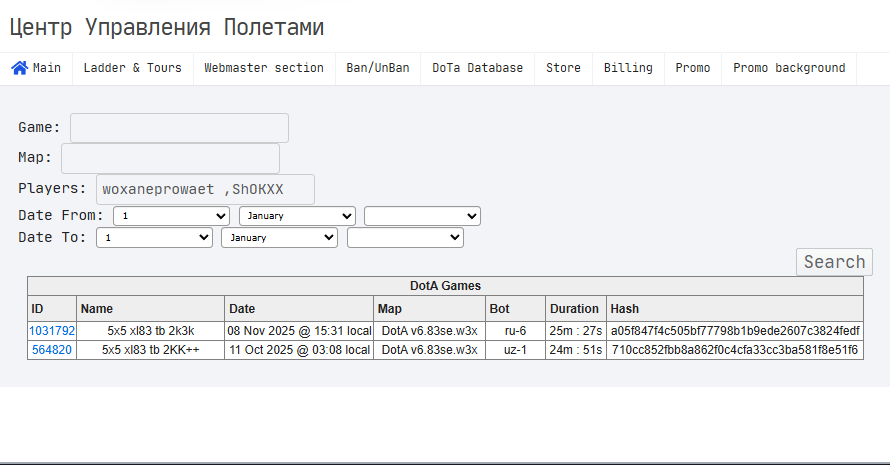Screen dimensions: 890x465
Task: Click the Duration column header
Action: pos(576,309)
